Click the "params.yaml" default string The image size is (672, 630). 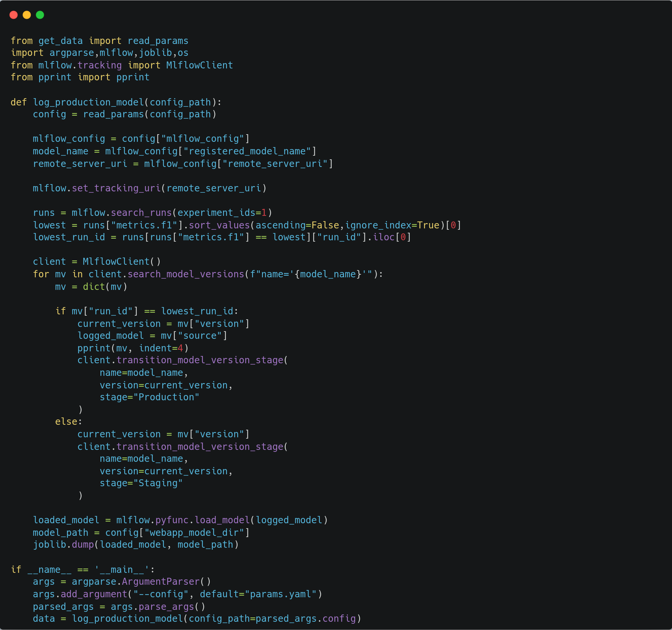[280, 594]
